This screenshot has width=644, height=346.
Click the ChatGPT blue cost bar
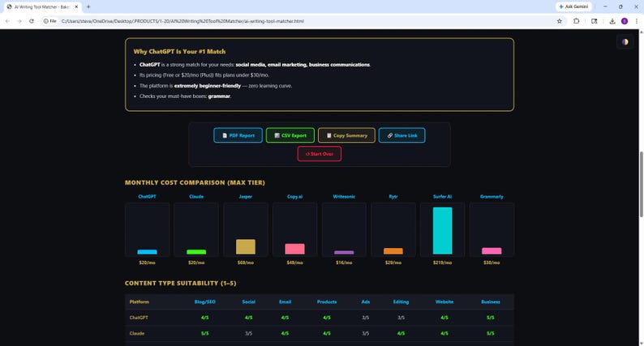[147, 251]
